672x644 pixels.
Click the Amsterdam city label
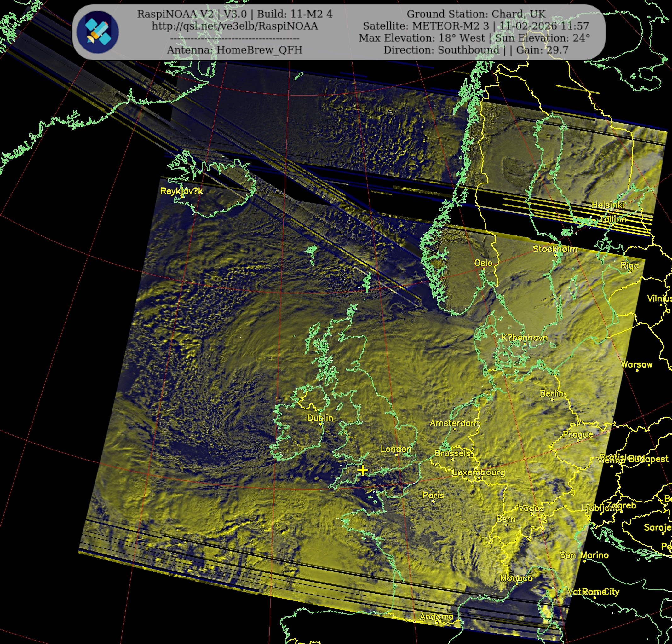(x=454, y=423)
